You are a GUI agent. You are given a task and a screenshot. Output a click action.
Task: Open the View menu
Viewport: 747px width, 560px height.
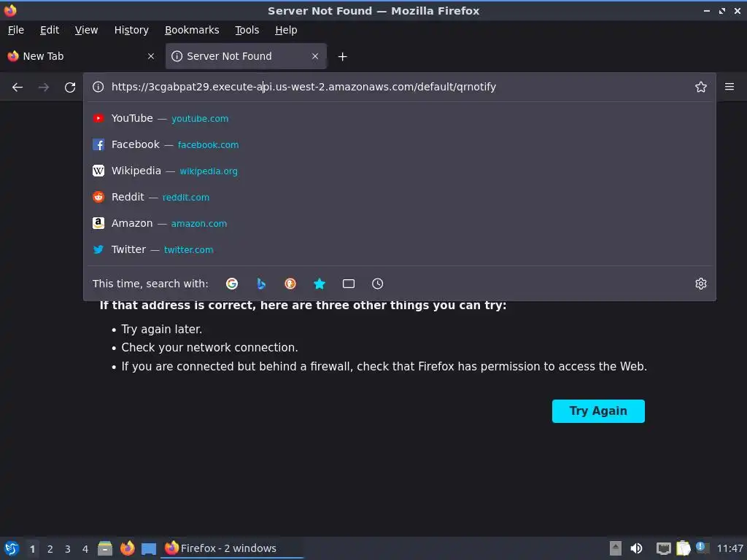tap(86, 30)
